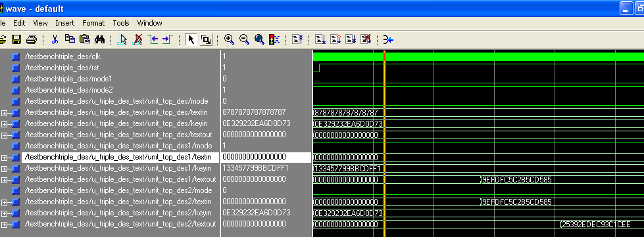Click the rst rising edge in waveform
This screenshot has width=644, height=237.
pyautogui.click(x=319, y=68)
